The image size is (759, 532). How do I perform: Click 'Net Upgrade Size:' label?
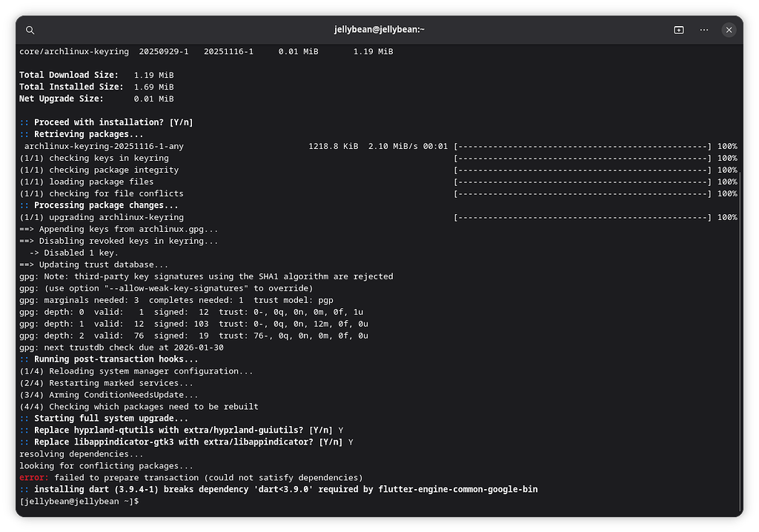pos(62,99)
